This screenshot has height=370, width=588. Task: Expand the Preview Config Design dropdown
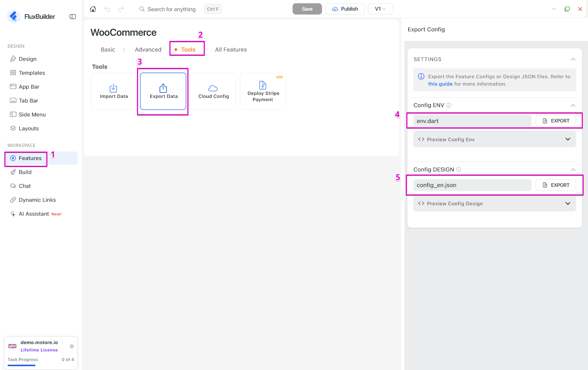[495, 203]
